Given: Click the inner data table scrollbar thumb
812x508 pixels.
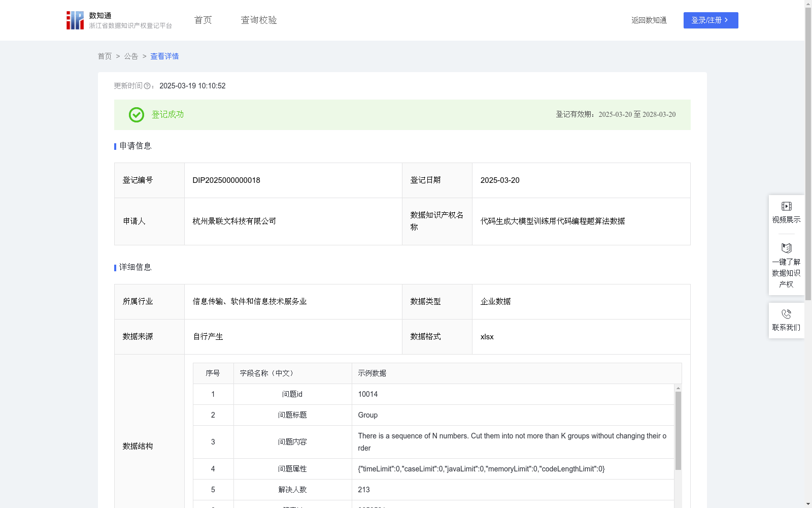Looking at the screenshot, I should [x=678, y=431].
